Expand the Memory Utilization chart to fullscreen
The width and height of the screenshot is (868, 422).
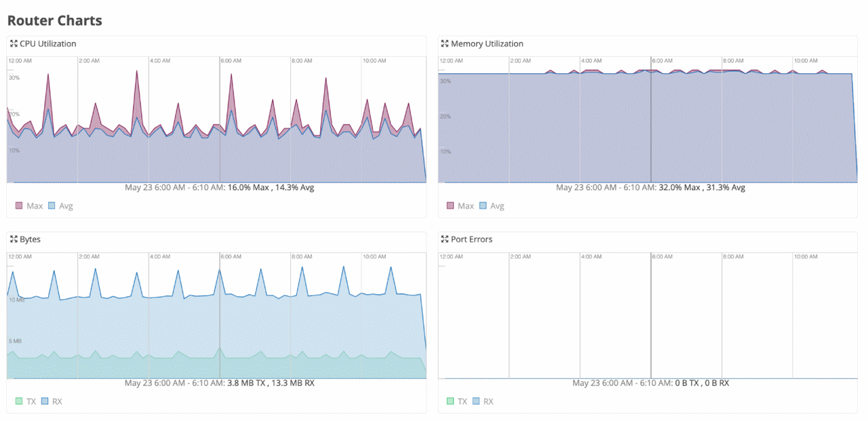(x=445, y=43)
